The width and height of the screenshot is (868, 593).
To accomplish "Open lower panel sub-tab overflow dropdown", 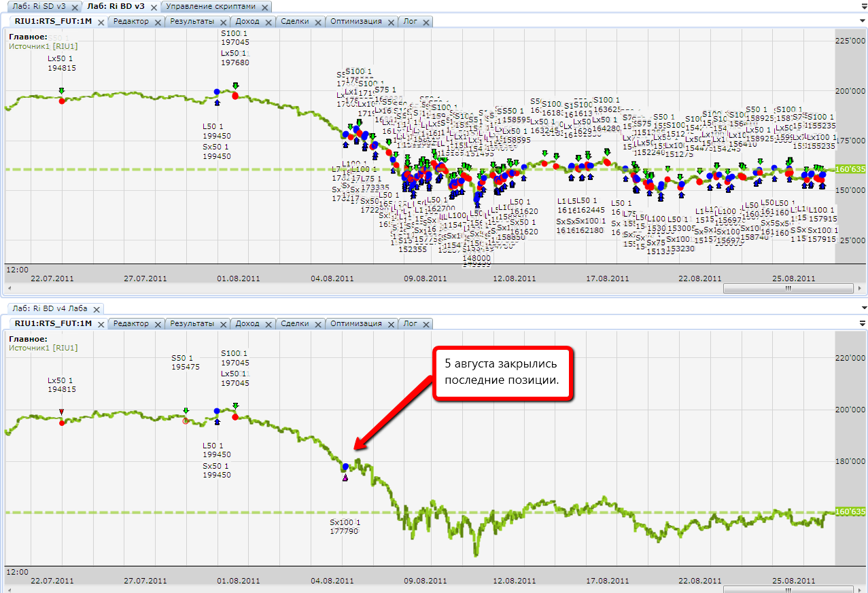I will tap(862, 325).
